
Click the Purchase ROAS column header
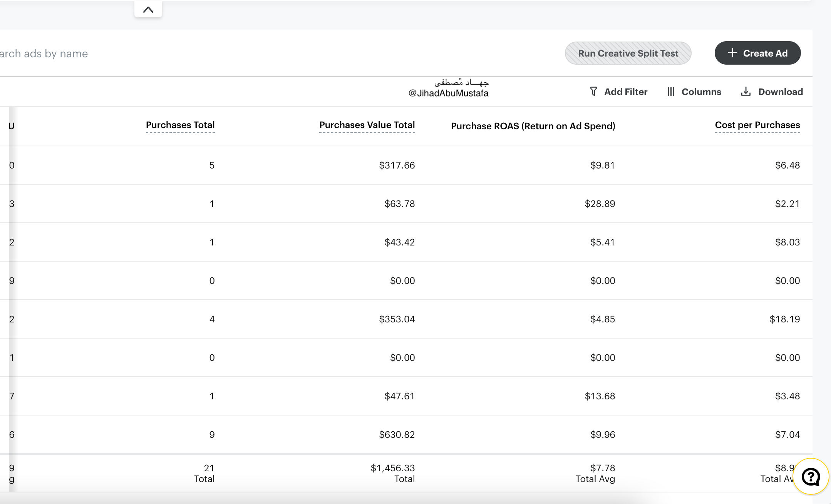533,126
